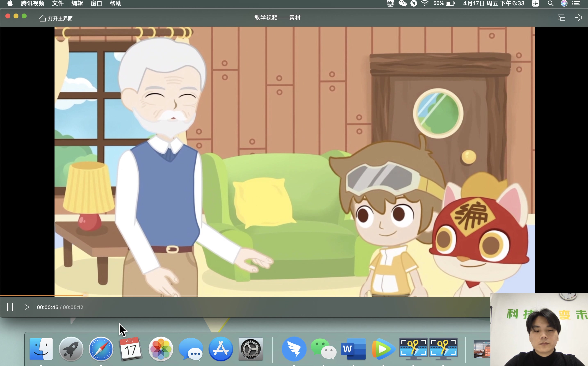Open the Notification Center list icon

576,3
